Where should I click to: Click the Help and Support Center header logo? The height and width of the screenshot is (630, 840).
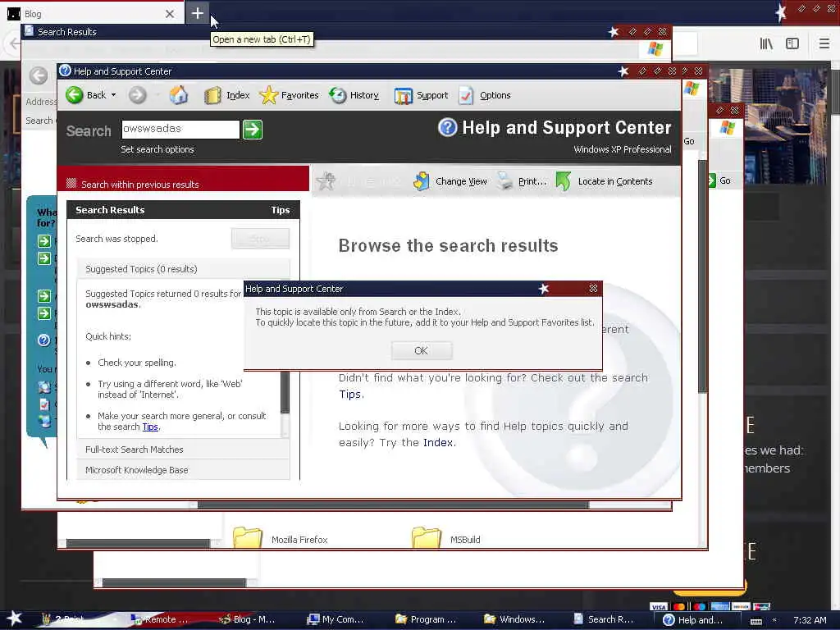tap(447, 127)
